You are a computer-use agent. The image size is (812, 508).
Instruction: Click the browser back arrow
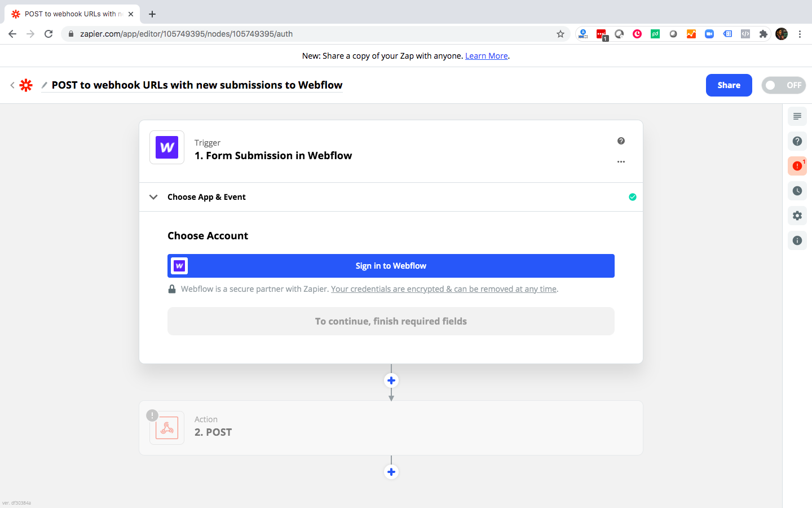tap(12, 34)
